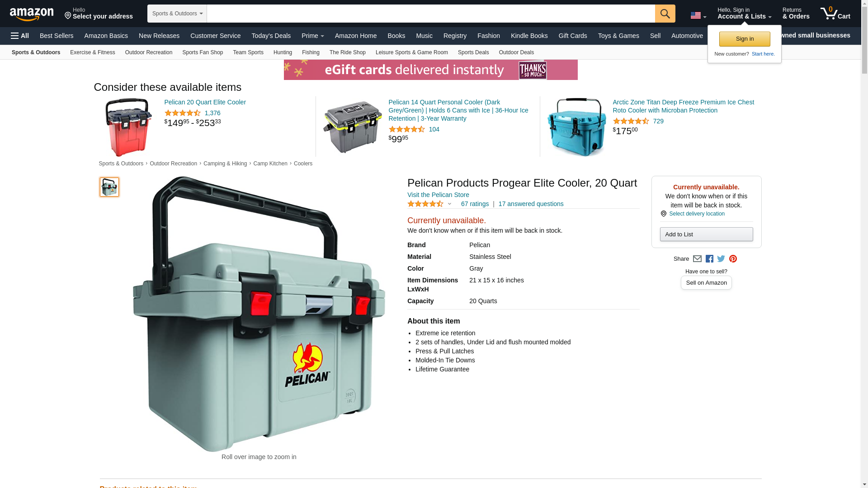Open the Camping & Hiking breadcrumb
This screenshot has width=868, height=488.
pyautogui.click(x=225, y=164)
